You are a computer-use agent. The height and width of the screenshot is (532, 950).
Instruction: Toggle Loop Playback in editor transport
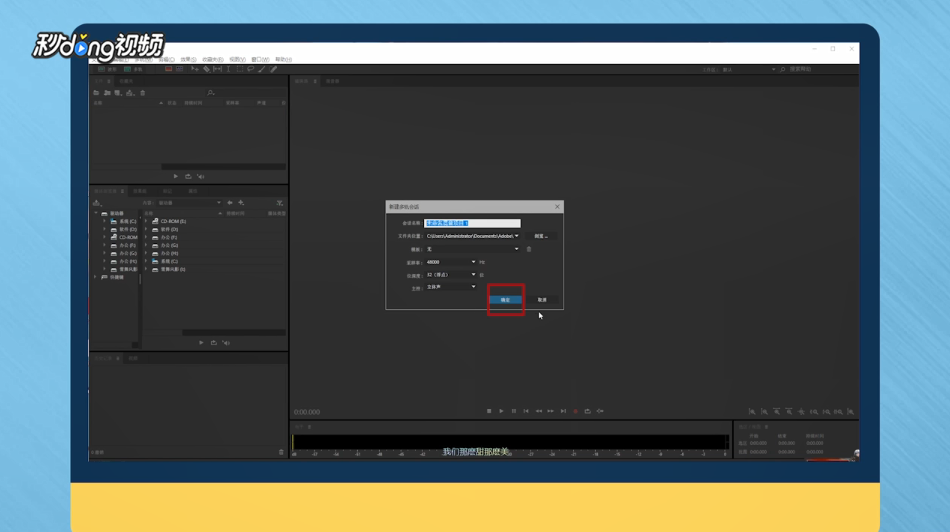pos(588,411)
